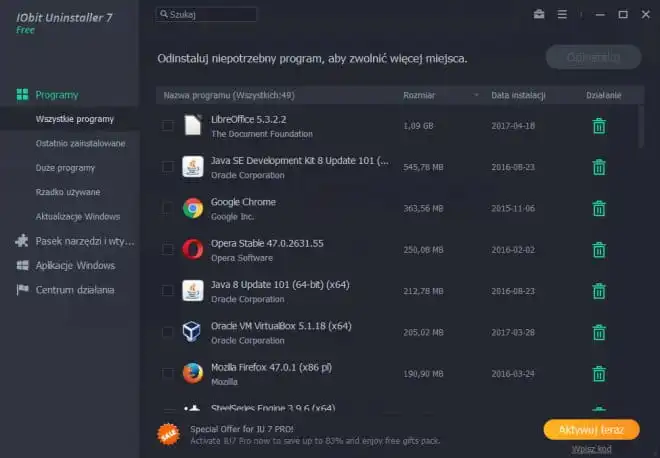Viewport: 660px width, 458px height.
Task: Open Centrum działania section
Action: point(65,290)
